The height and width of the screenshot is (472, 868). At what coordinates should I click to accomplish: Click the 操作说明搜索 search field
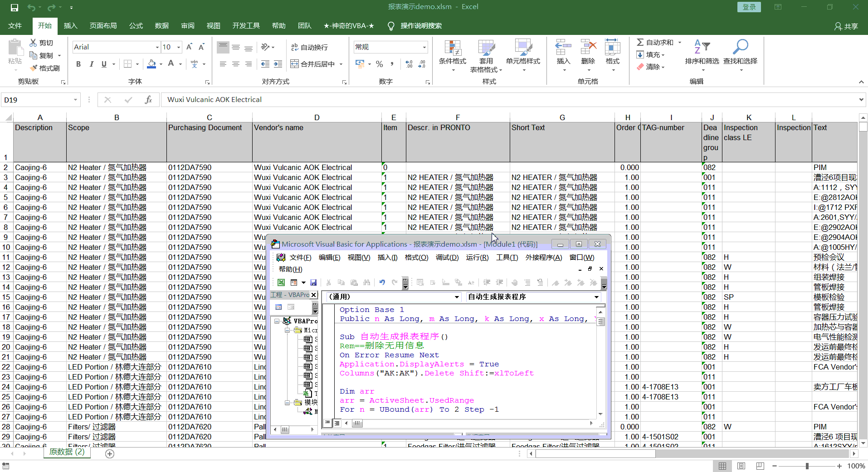pyautogui.click(x=421, y=26)
